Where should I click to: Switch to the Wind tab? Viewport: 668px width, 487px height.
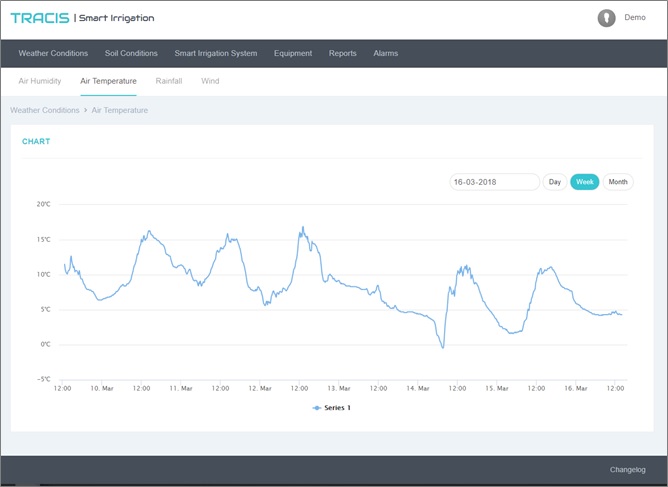[210, 81]
